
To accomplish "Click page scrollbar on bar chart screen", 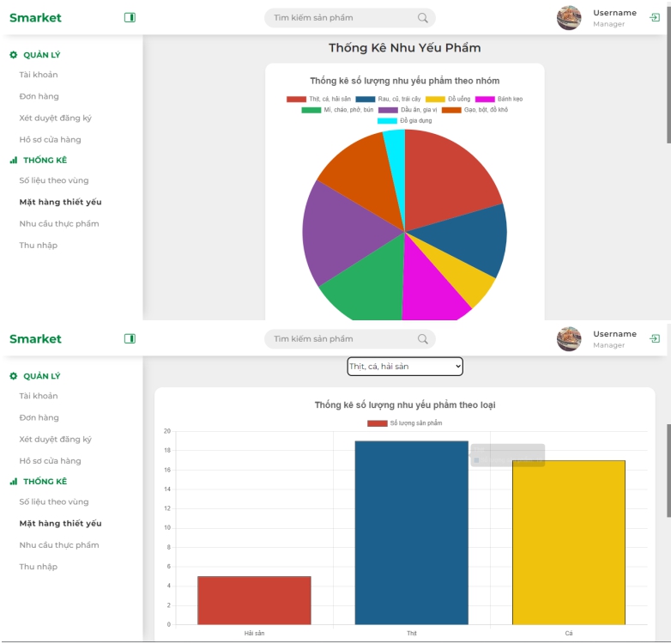I will tap(668, 471).
